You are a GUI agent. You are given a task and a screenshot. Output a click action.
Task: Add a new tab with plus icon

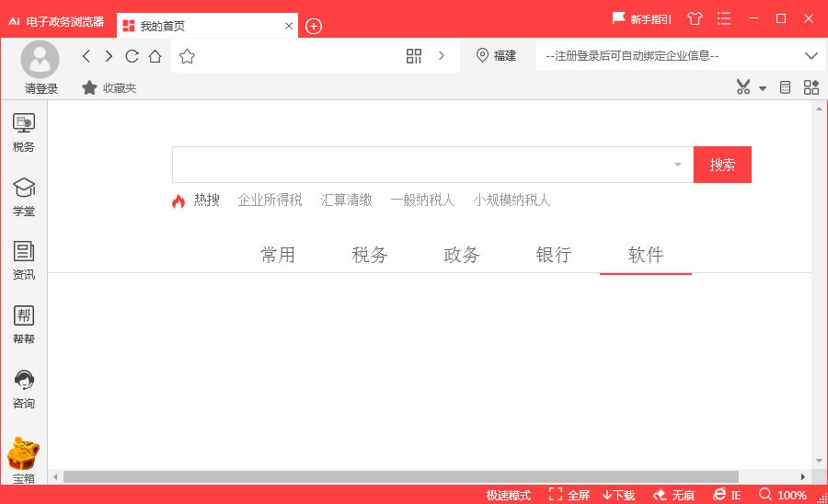click(x=314, y=26)
